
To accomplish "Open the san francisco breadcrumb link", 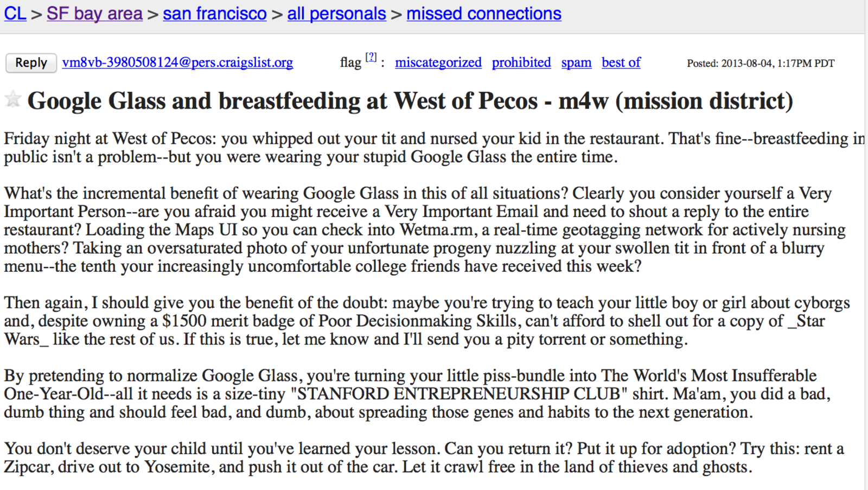I will pyautogui.click(x=215, y=14).
